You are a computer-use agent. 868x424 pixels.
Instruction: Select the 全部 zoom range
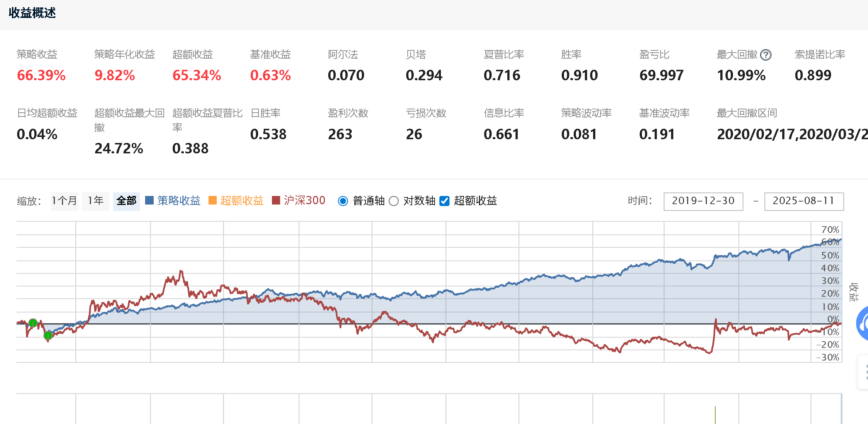(126, 201)
